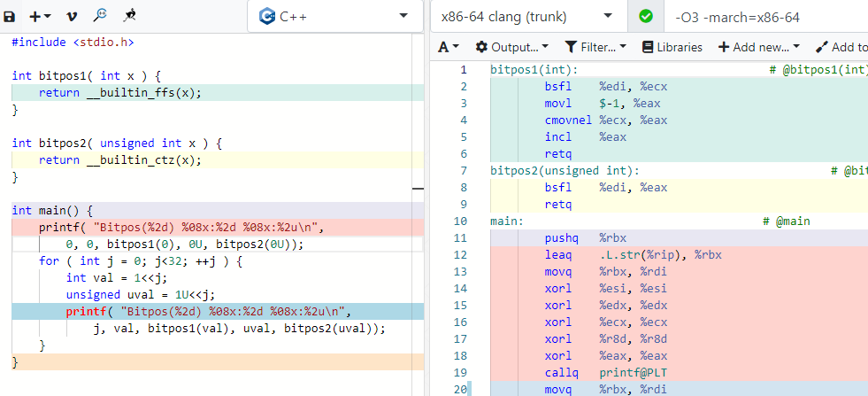Click the green compilation status checkmark

pyautogui.click(x=645, y=17)
